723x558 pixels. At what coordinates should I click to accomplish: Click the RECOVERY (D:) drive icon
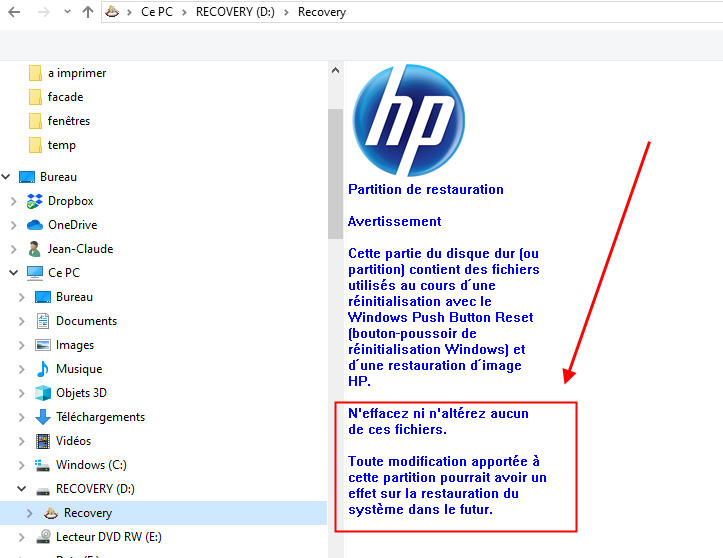(x=43, y=491)
